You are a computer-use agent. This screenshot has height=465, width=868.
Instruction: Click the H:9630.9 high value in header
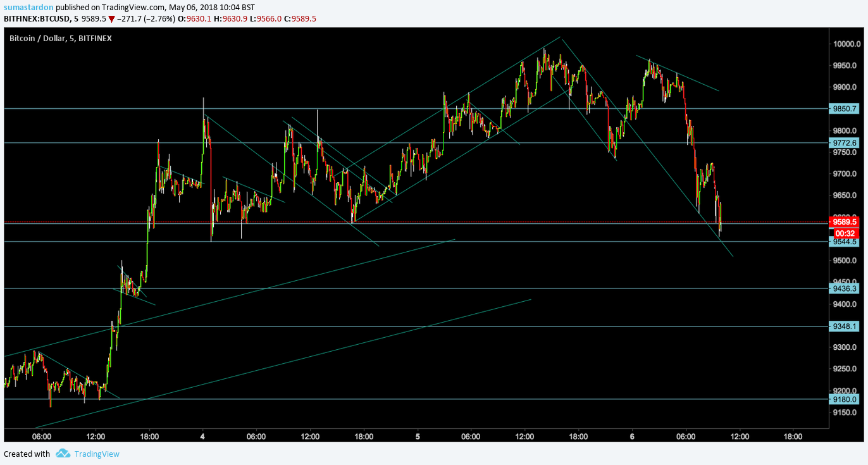232,18
